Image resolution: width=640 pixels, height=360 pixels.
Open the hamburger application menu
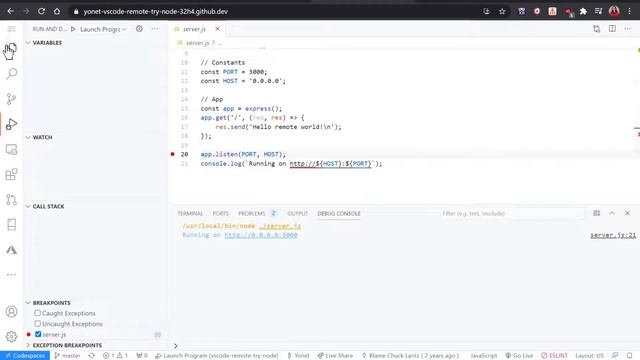coord(11,29)
